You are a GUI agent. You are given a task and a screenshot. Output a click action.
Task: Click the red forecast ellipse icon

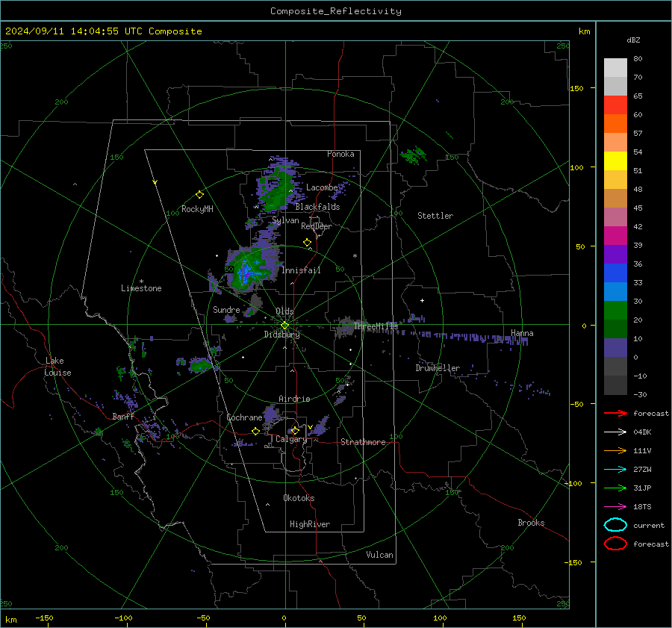click(615, 544)
